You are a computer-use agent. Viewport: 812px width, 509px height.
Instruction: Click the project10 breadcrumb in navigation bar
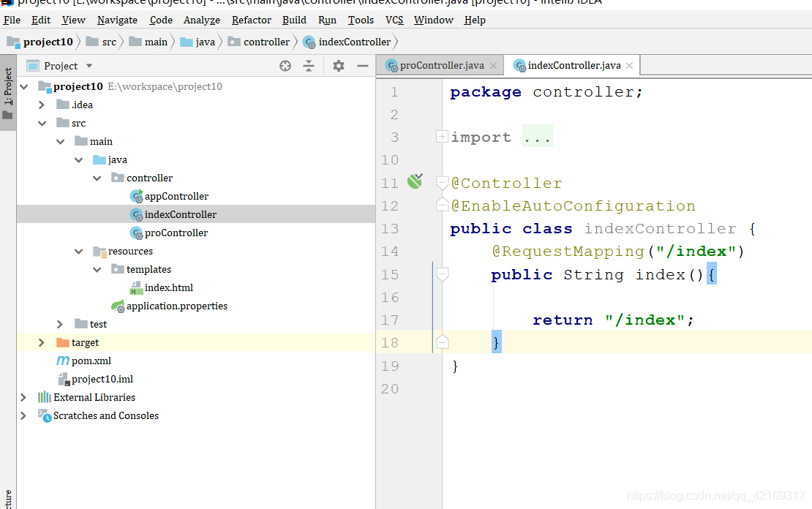tap(48, 42)
